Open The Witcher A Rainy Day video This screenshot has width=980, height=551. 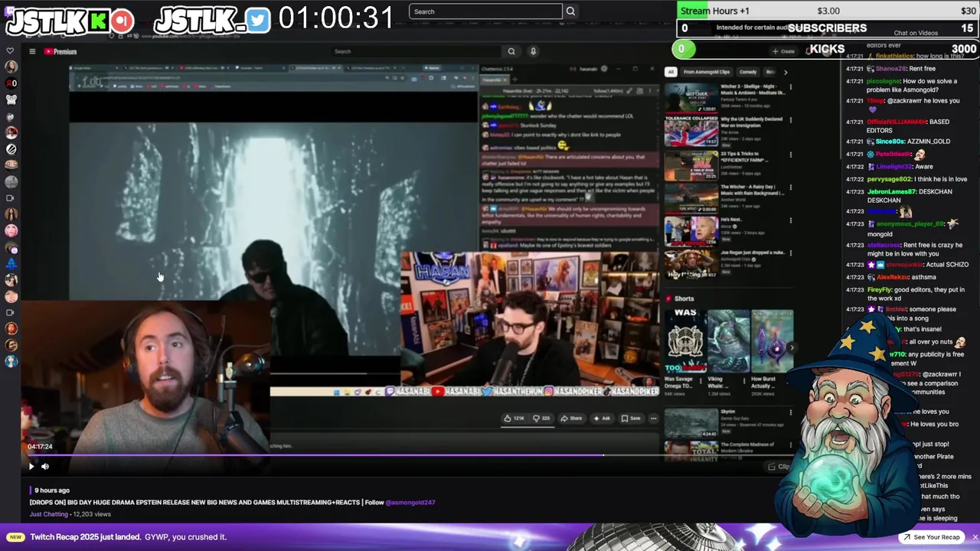753,190
